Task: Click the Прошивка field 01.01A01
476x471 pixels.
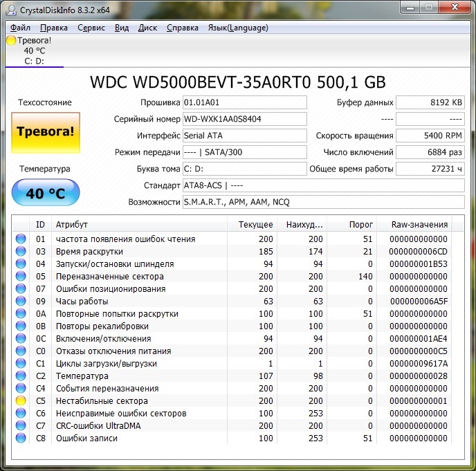Action: (245, 102)
